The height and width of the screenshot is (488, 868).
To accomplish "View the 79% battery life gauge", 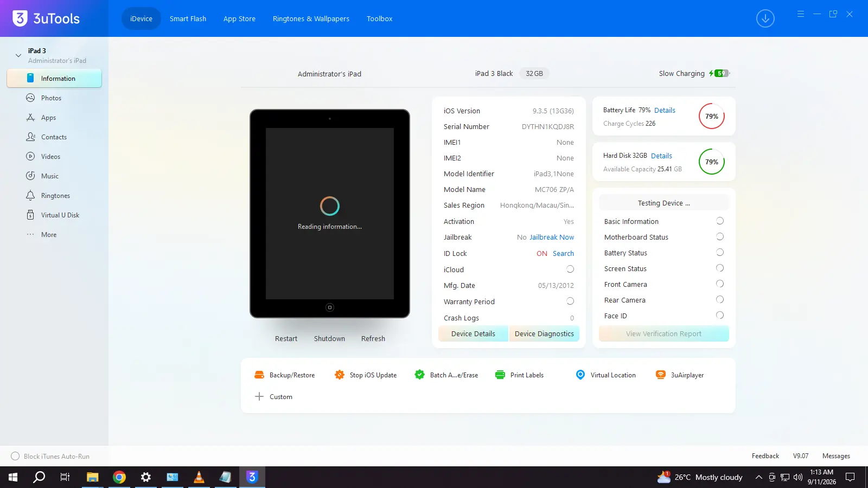I will click(712, 116).
